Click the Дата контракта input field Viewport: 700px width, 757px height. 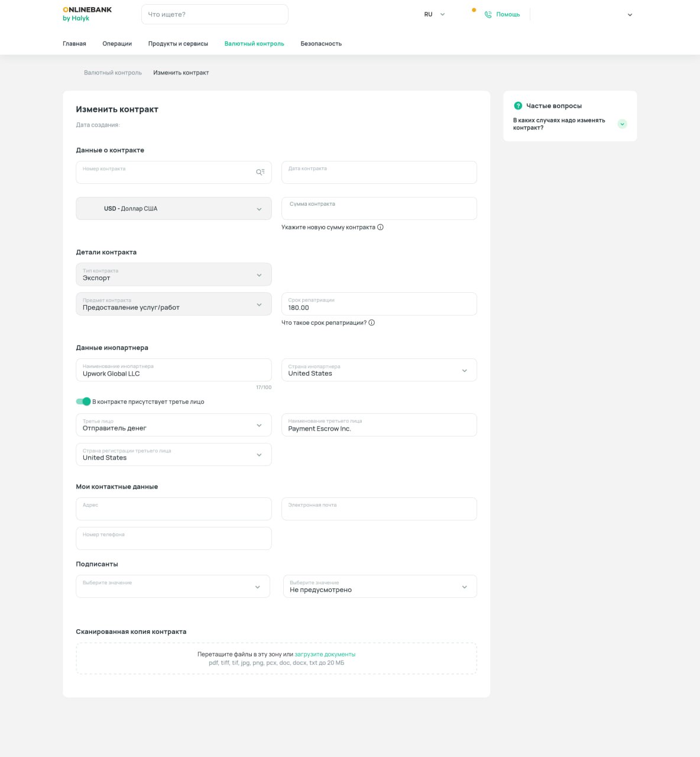coord(379,172)
